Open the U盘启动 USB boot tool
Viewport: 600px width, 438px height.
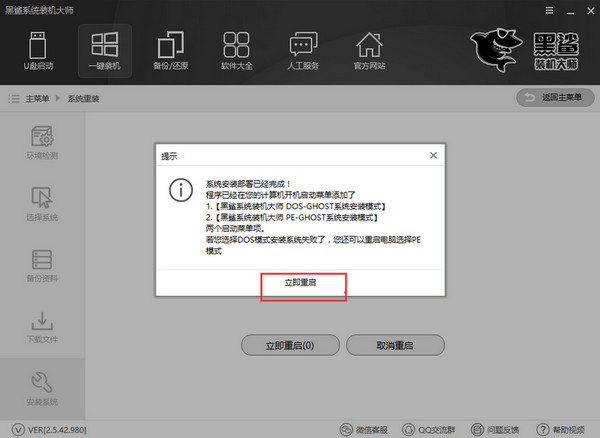(x=38, y=51)
